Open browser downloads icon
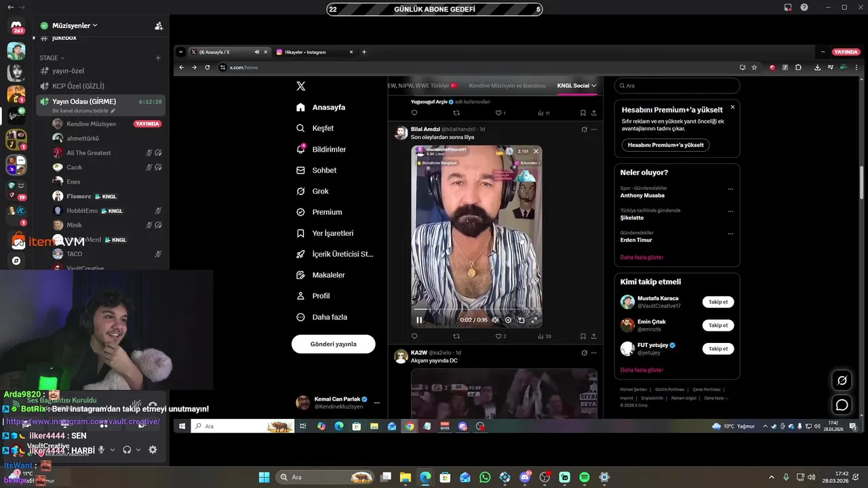The image size is (868, 488). click(x=818, y=67)
